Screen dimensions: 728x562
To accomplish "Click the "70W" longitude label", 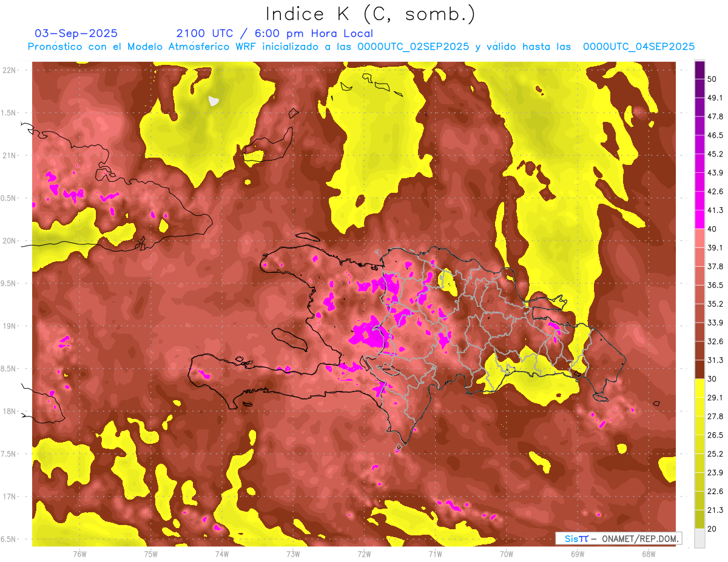I will 506,554.
